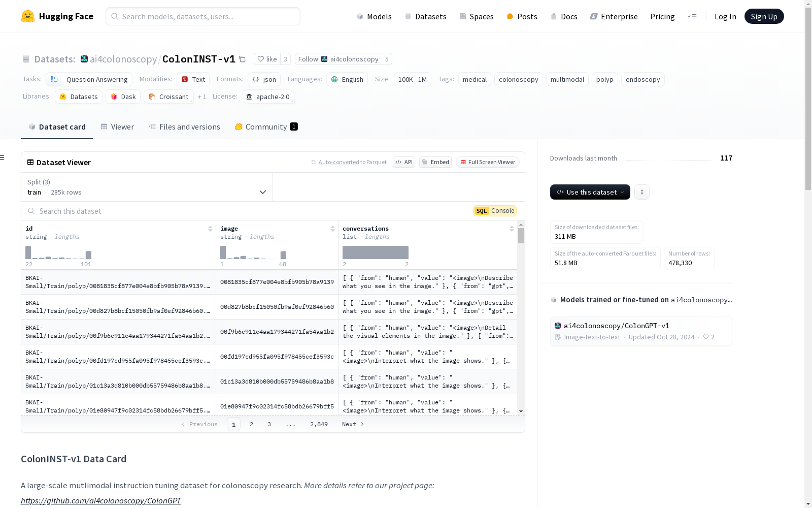Toggle the table of contents sidebar icon
This screenshot has width=812, height=508.
(3, 157)
